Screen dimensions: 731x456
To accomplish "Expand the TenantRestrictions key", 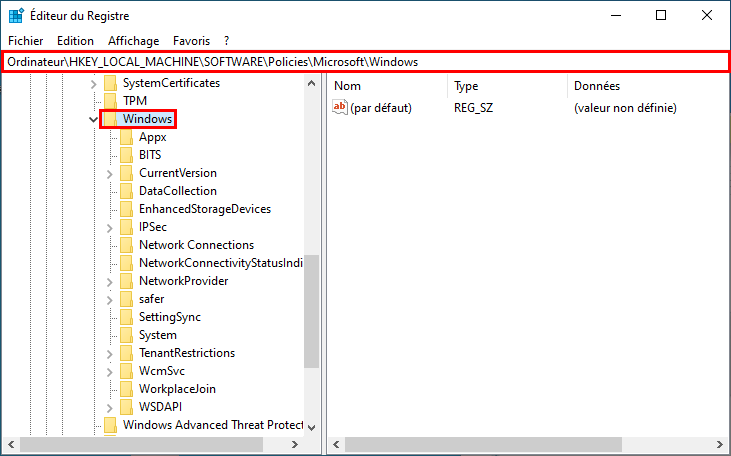I will tap(110, 354).
